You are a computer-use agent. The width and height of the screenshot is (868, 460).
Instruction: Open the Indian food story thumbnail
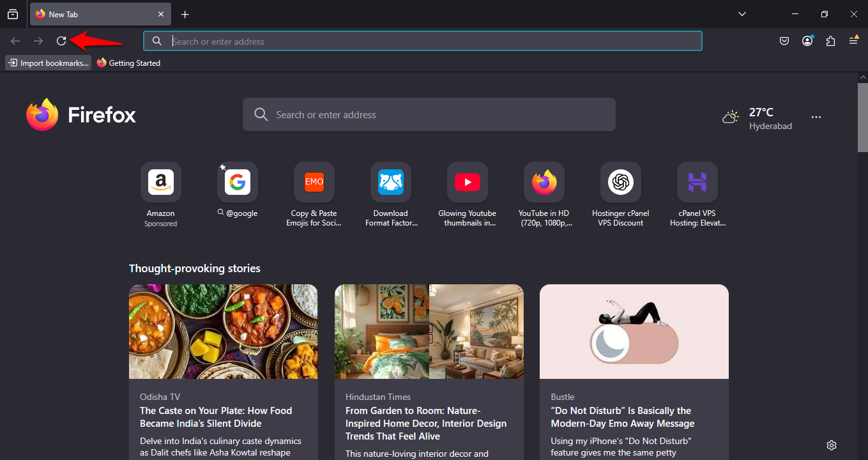click(x=223, y=332)
